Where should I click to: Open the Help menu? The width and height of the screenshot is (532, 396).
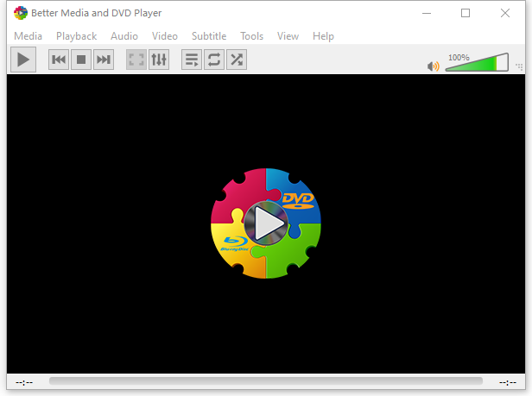click(x=323, y=36)
